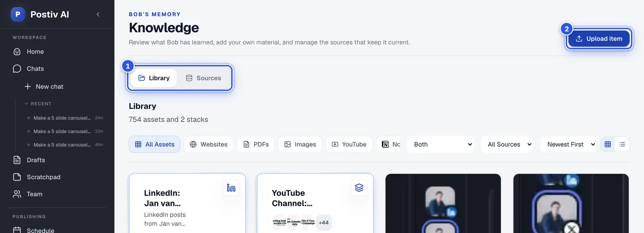644x233 pixels.
Task: Open recent chat from 33m ago
Action: pos(65,131)
